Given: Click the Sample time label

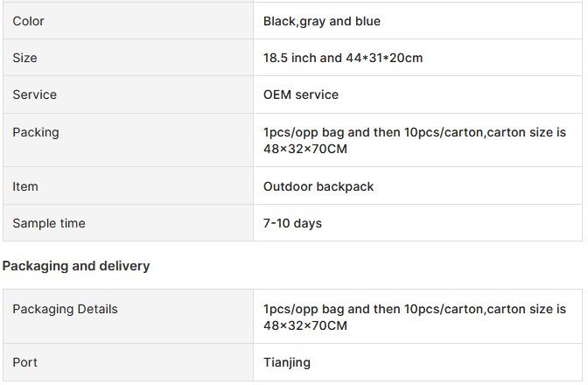Looking at the screenshot, I should pyautogui.click(x=49, y=223).
